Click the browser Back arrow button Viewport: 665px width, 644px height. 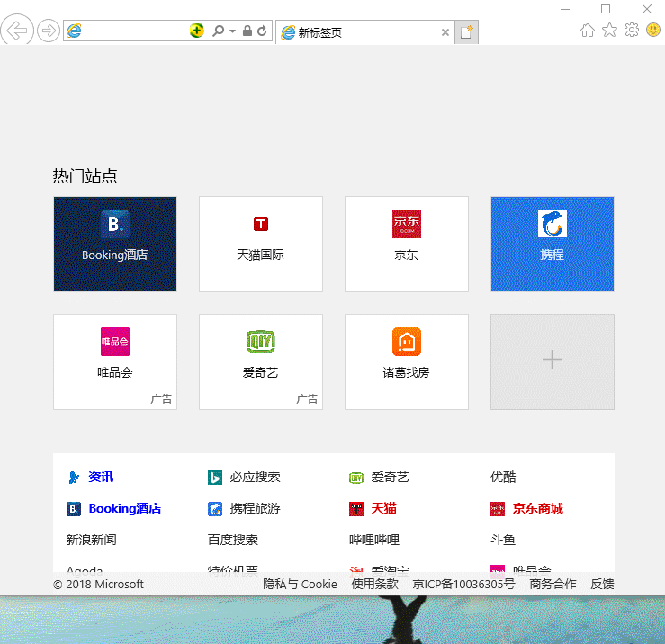point(16,31)
